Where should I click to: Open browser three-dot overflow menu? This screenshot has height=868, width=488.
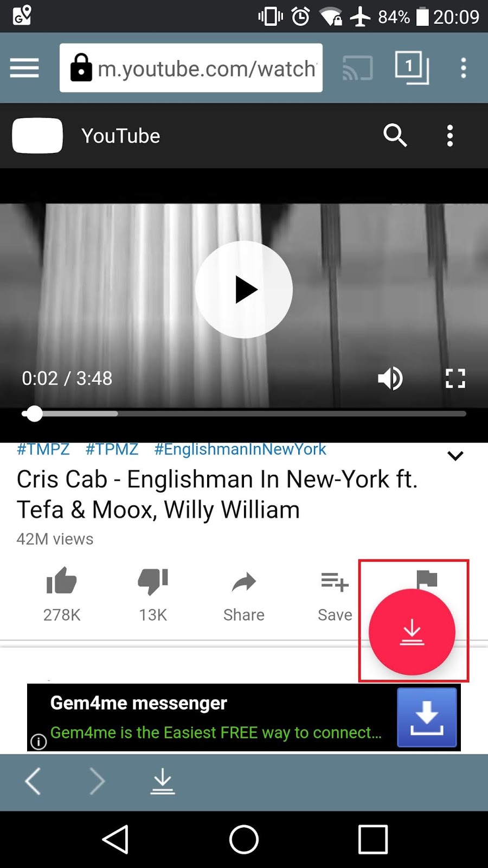[x=463, y=68]
